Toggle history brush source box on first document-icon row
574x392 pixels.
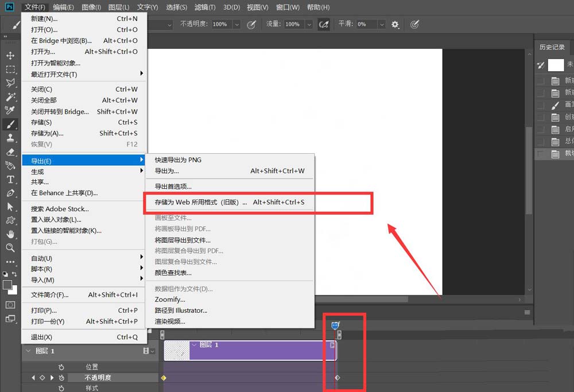tap(540, 81)
